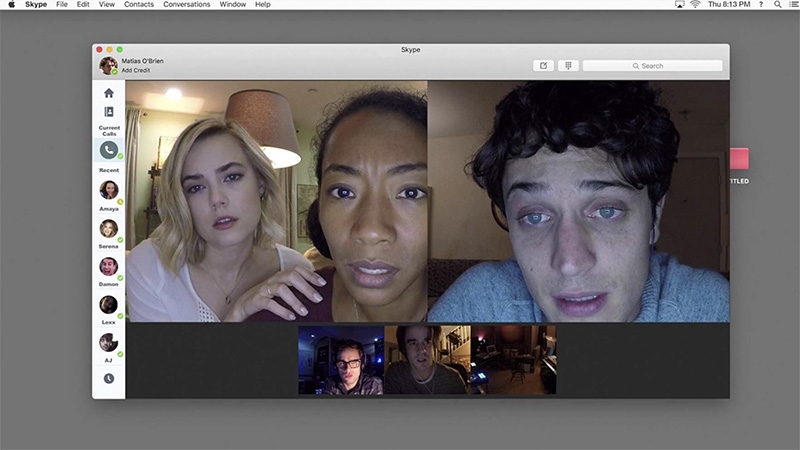800x450 pixels.
Task: Open Spotlight search in menu bar
Action: 777,4
